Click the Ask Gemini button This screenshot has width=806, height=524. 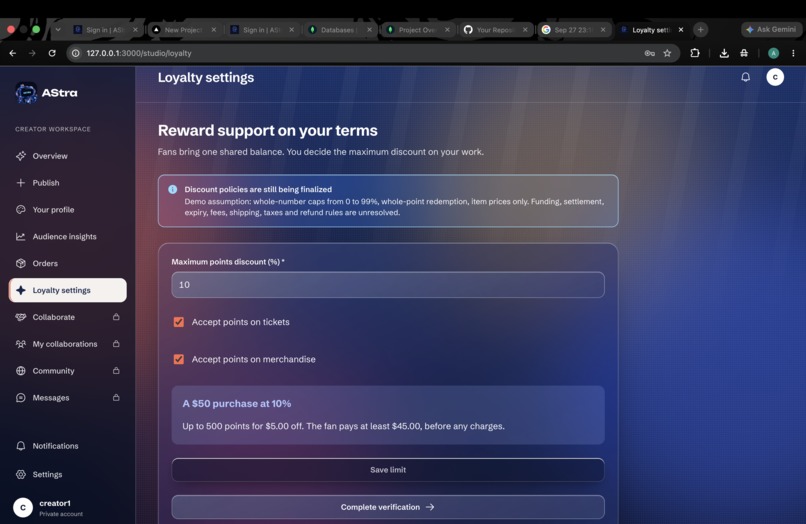coord(771,29)
